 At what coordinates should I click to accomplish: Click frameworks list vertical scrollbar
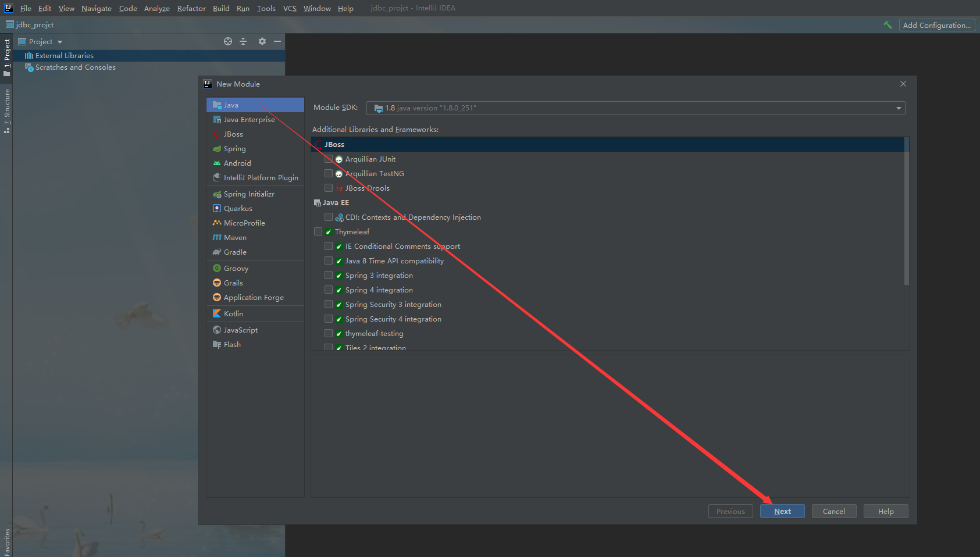pyautogui.click(x=907, y=212)
